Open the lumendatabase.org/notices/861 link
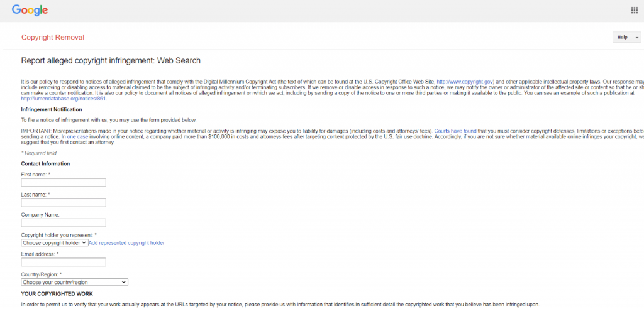Image resolution: width=644 pixels, height=309 pixels. coord(64,99)
